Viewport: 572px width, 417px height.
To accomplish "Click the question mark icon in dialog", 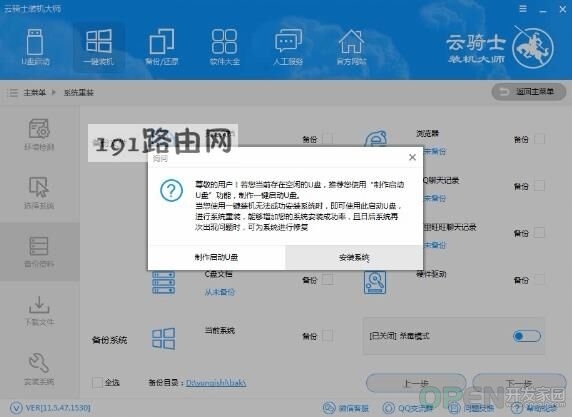I will [x=171, y=190].
